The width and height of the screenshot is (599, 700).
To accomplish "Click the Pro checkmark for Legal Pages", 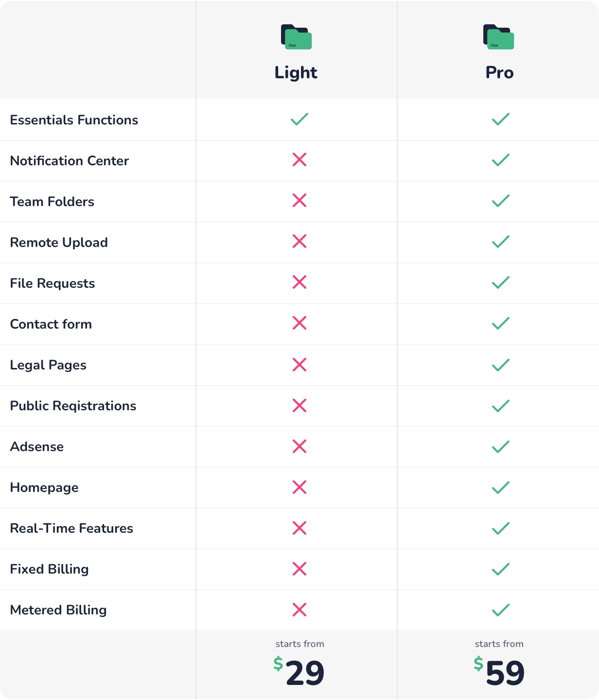I will click(501, 365).
